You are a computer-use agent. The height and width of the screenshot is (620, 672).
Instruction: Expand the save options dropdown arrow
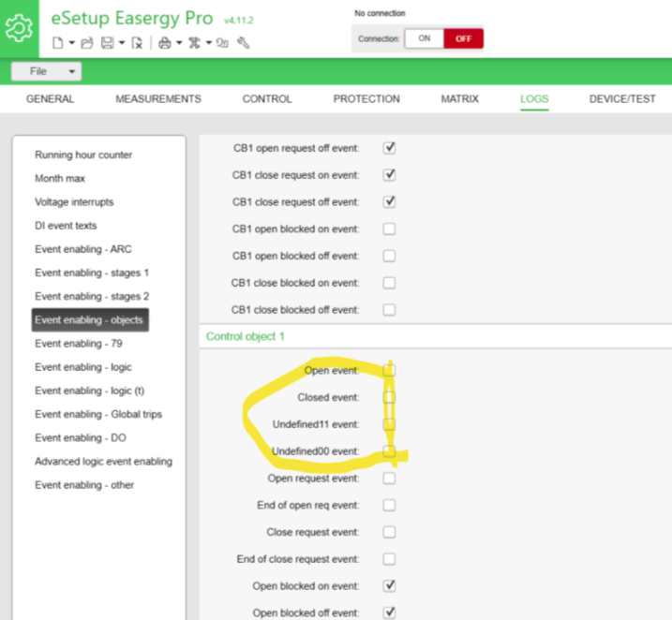122,43
